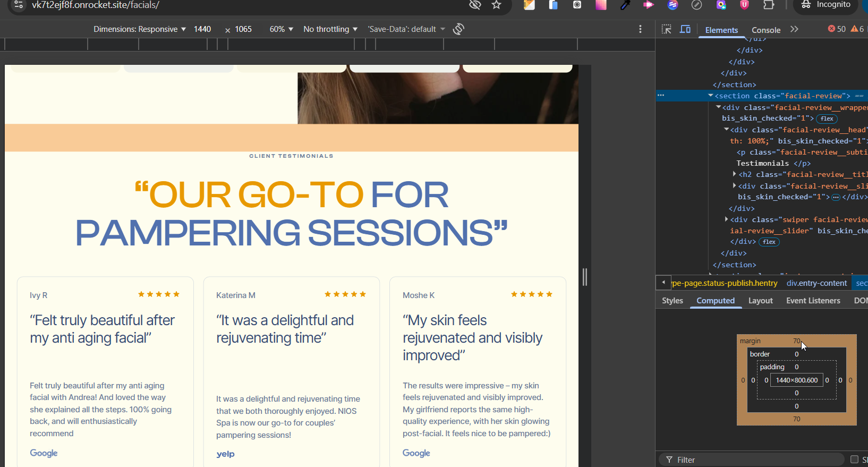Viewport: 868px width, 467px height.
Task: Open the Extensions puzzle menu
Action: coord(769,5)
